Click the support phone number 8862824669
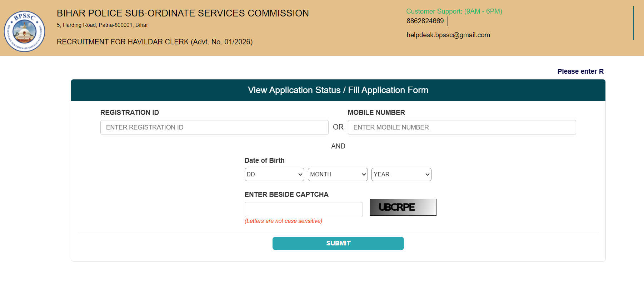 (x=425, y=21)
